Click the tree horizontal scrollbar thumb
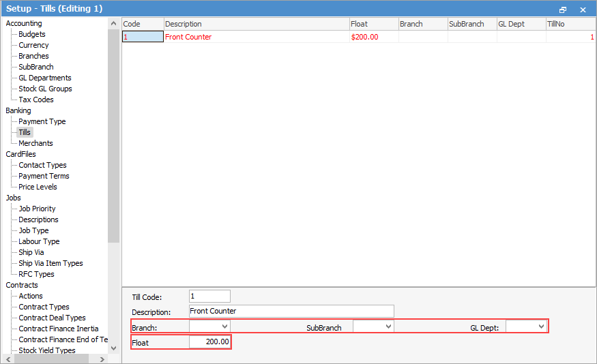Image resolution: width=597 pixels, height=364 pixels. point(51,359)
